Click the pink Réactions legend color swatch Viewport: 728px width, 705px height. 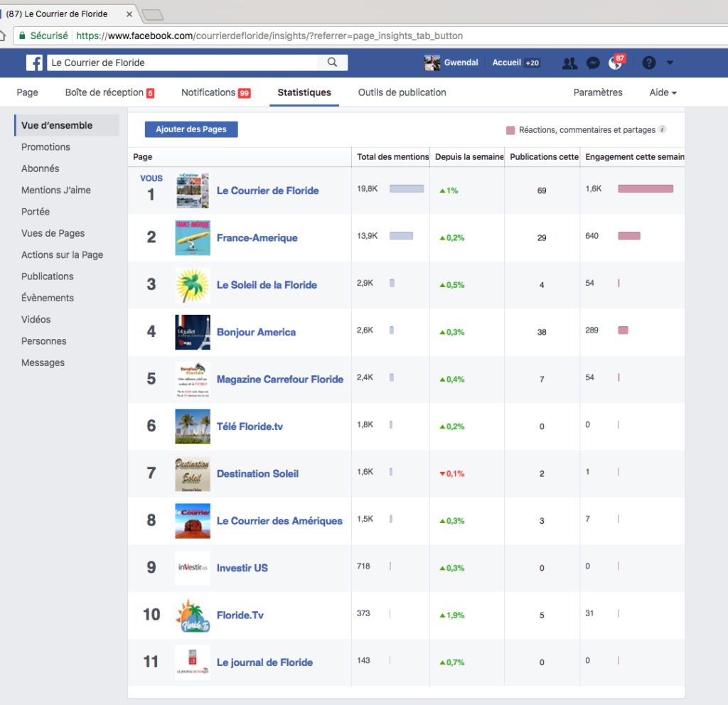pos(510,130)
